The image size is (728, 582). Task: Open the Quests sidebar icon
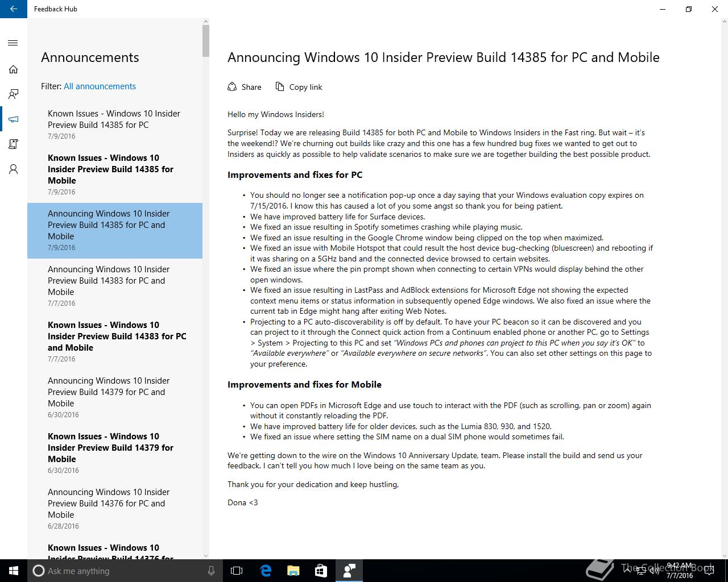(x=14, y=144)
